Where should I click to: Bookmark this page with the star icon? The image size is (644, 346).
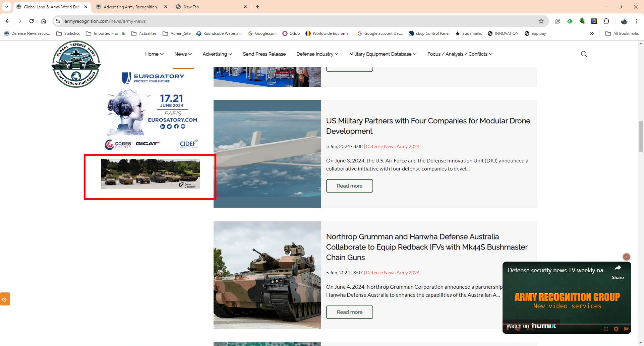coord(541,21)
